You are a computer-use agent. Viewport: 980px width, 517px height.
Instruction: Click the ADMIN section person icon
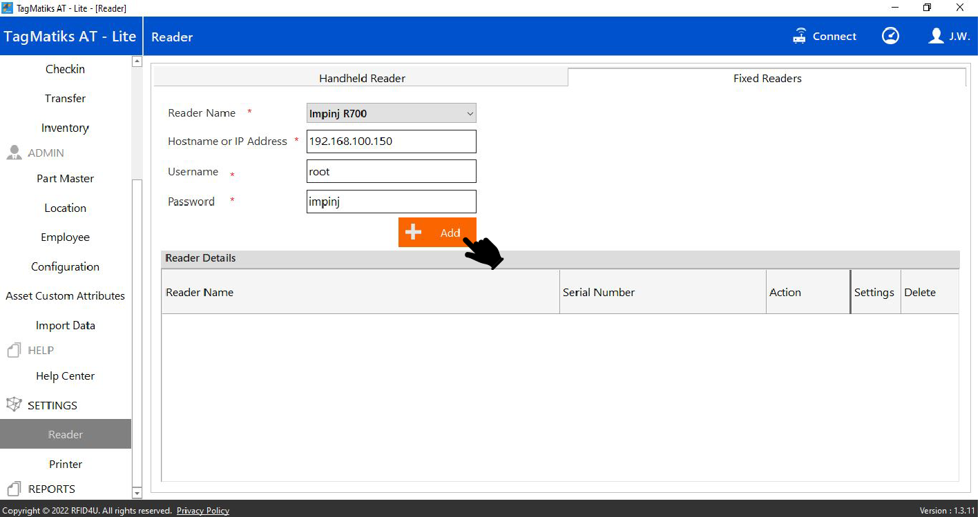[14, 153]
